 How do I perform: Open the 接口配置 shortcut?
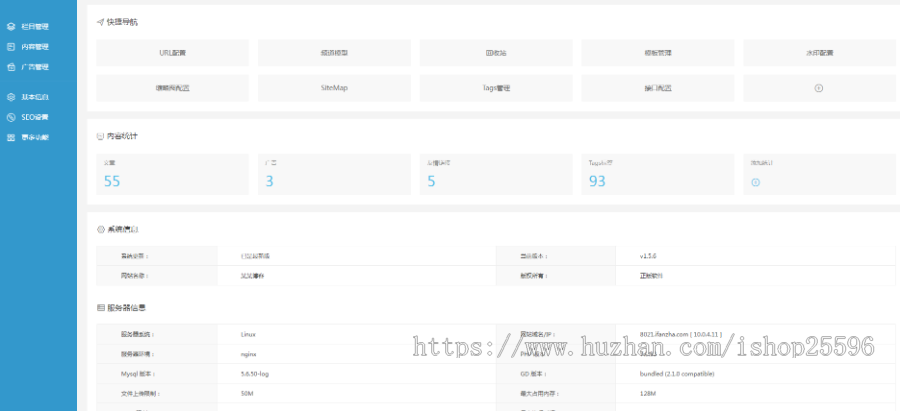coord(658,88)
